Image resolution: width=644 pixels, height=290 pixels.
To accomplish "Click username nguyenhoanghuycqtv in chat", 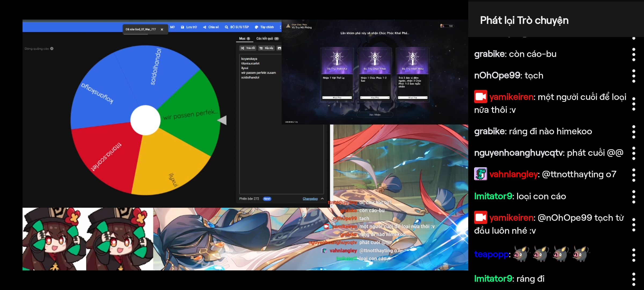I will pos(518,153).
